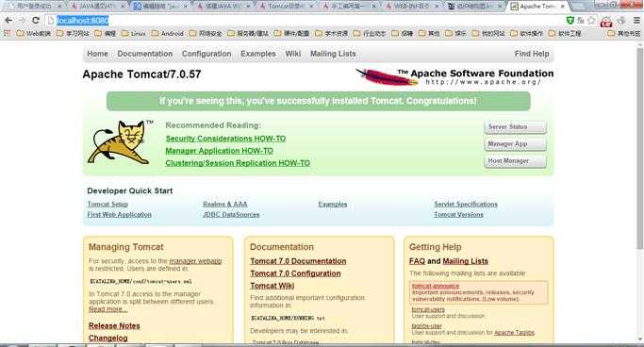Go back with the browser back arrow
644x347 pixels.
pyautogui.click(x=8, y=20)
